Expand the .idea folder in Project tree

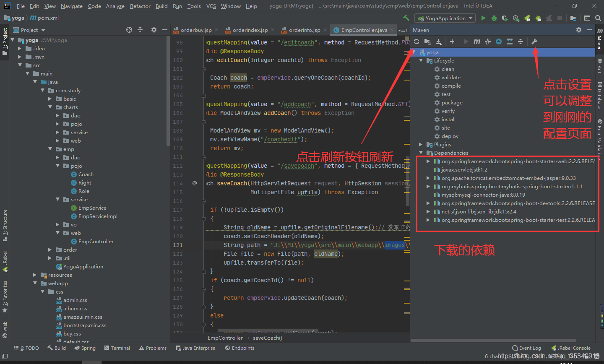click(20, 49)
